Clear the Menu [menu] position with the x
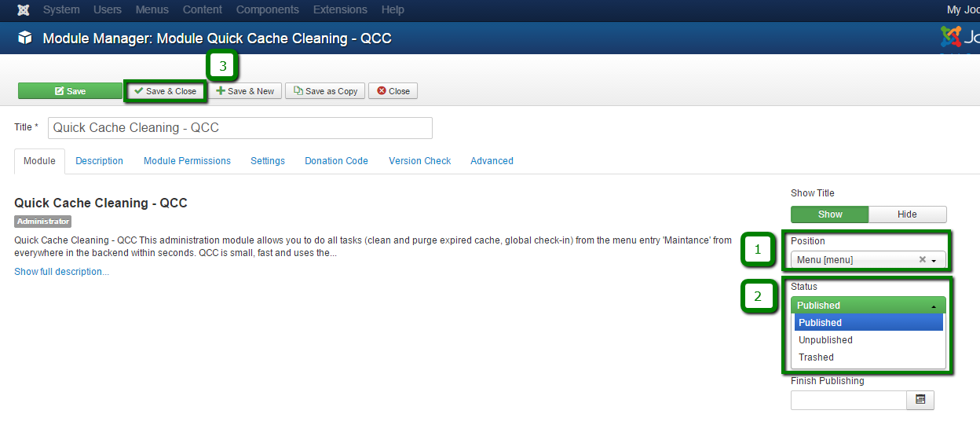980x425 pixels. pos(922,260)
